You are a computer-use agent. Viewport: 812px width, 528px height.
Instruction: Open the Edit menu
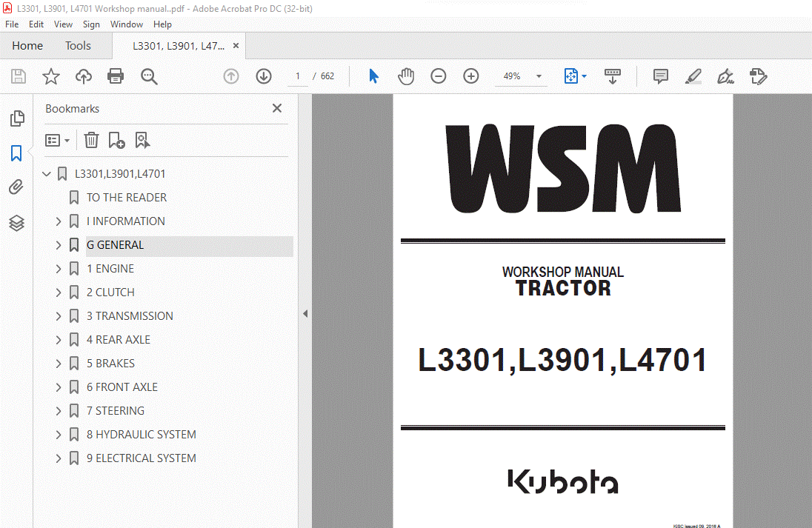tap(36, 24)
